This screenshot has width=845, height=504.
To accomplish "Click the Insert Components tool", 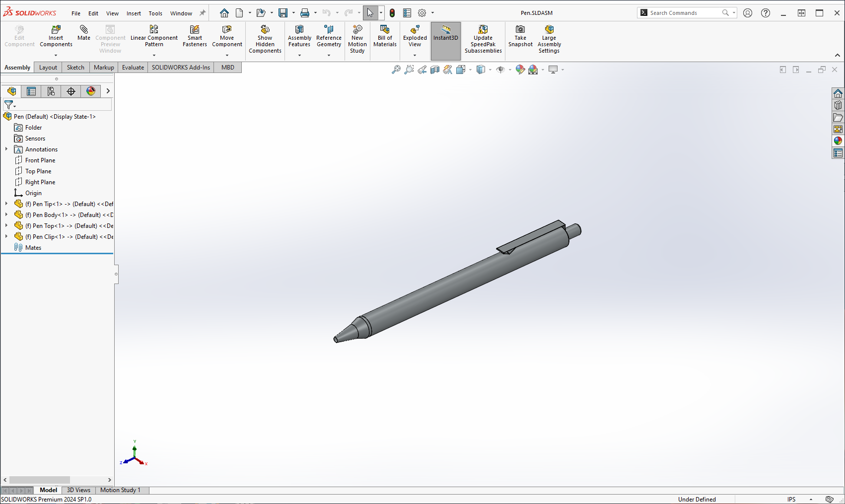I will pos(56,36).
